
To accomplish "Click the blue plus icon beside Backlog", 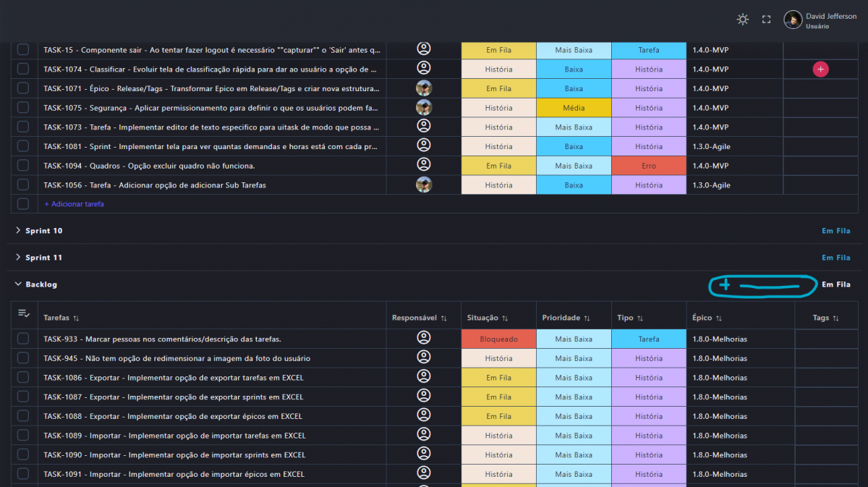I will coord(725,285).
